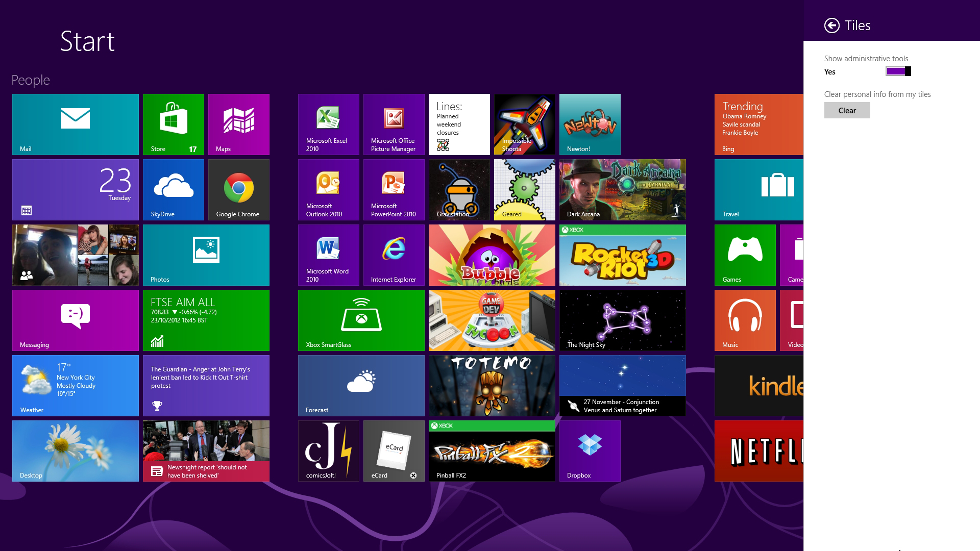980x551 pixels.
Task: Open the Desktop tile
Action: (x=76, y=451)
